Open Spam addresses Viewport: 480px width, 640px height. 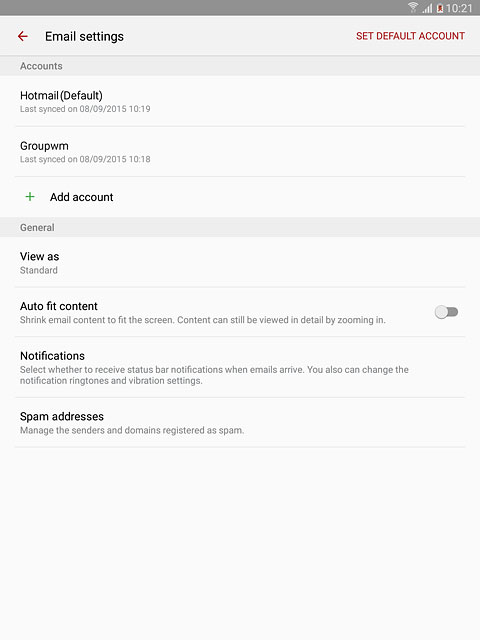pyautogui.click(x=240, y=422)
